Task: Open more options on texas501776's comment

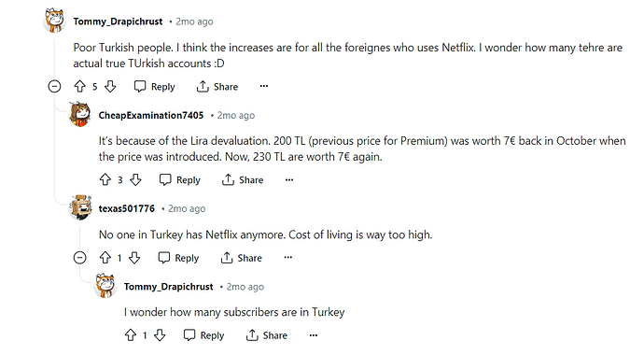Action: [x=287, y=258]
